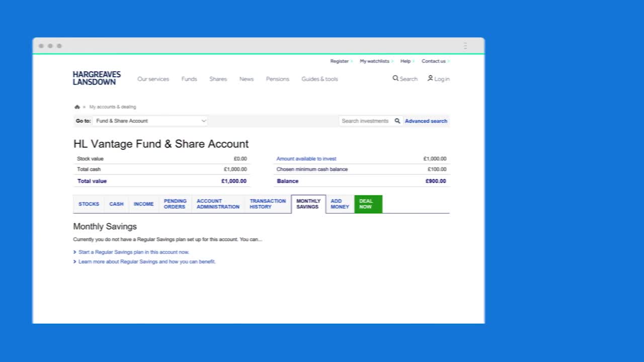The image size is (644, 362).
Task: Open the Shares menu
Action: point(218,79)
